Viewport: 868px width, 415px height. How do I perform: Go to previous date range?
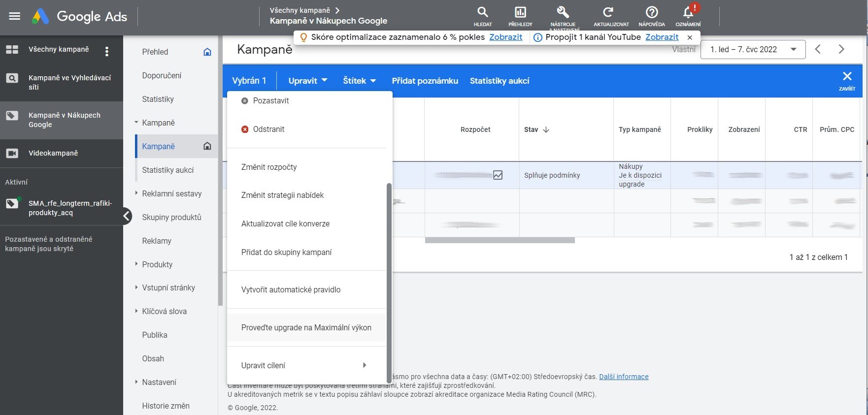[818, 49]
